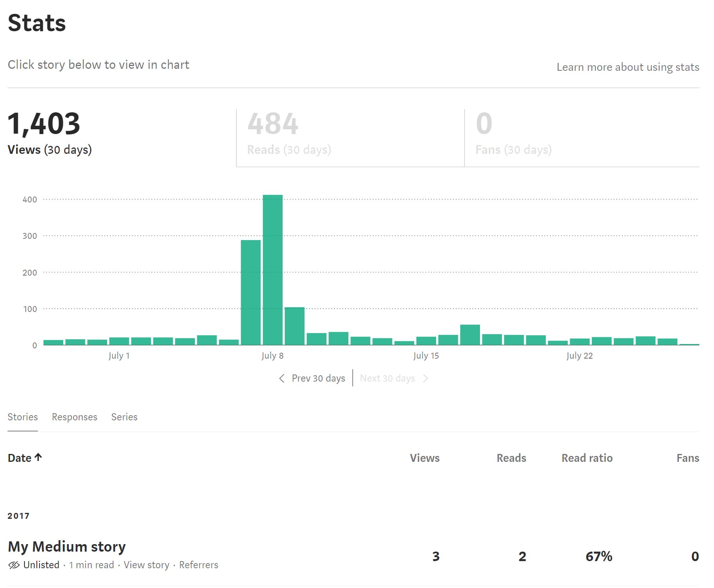
Task: Open the My Medium story title
Action: 67,546
